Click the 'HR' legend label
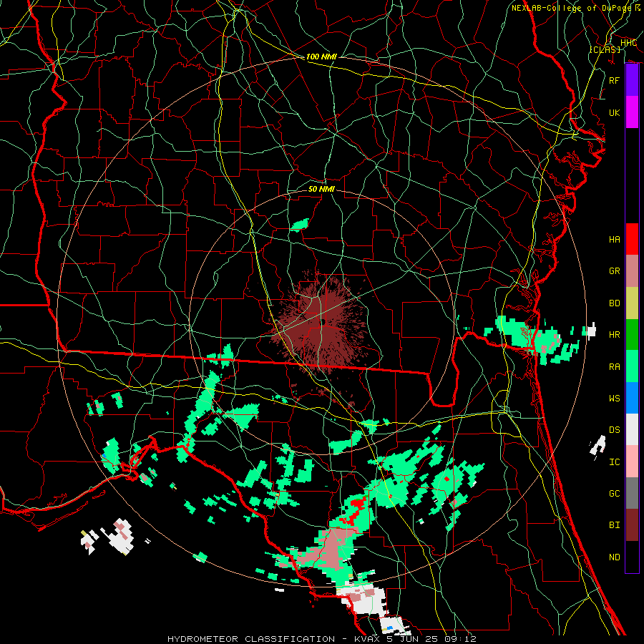This screenshot has height=644, width=644. click(614, 335)
